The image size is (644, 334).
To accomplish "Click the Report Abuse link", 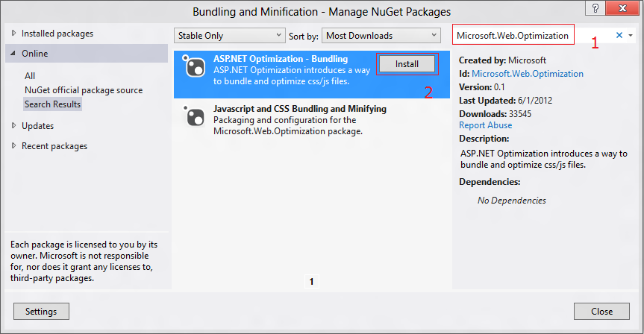I will (x=486, y=125).
